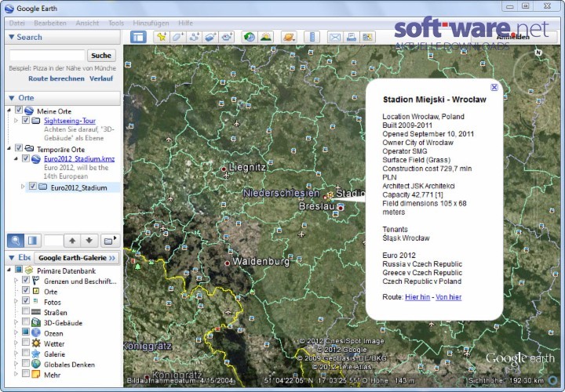Enable the 3D-Gebäude layer
Viewport: 565px width, 392px height.
pos(26,321)
